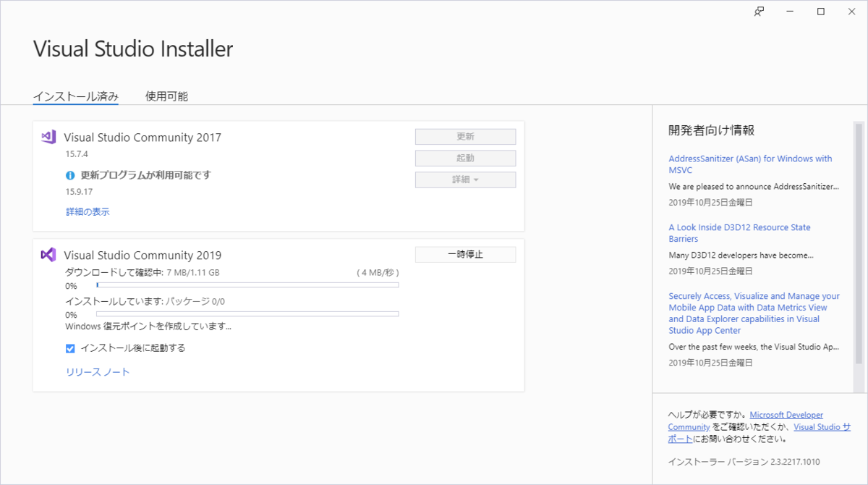This screenshot has width=868, height=485.
Task: Open the D3D12 Resource State Barriers article
Action: tap(741, 232)
